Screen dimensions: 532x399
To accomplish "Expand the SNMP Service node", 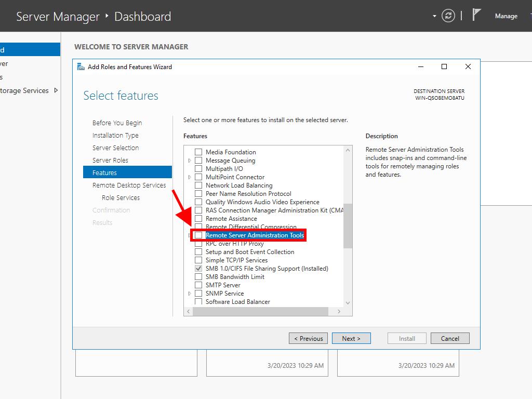I will pyautogui.click(x=190, y=294).
